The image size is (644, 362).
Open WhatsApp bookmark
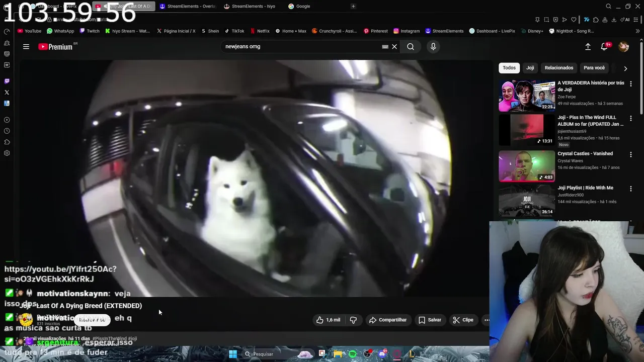click(60, 31)
